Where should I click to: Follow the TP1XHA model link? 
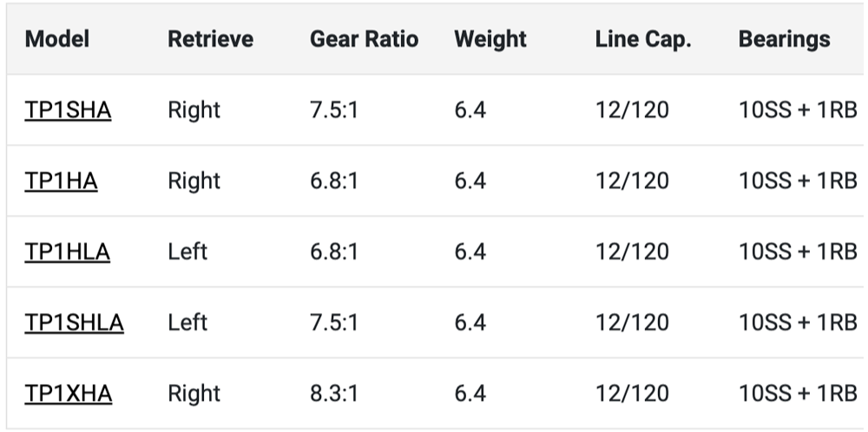[x=69, y=394]
